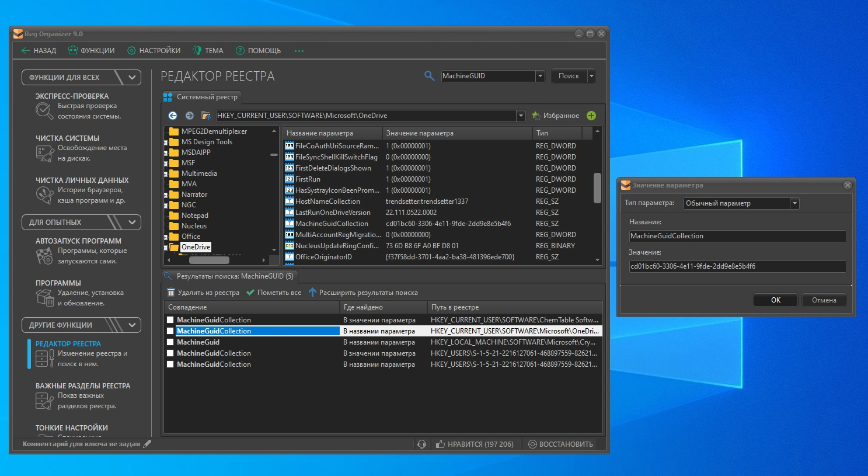Select the MachineGuidCollection string value row
The height and width of the screenshot is (476, 868).
tap(438, 224)
